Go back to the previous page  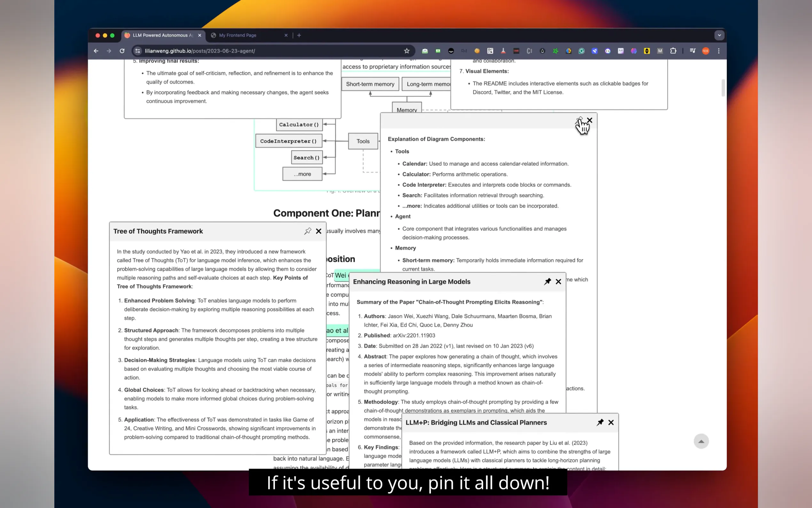tap(96, 51)
